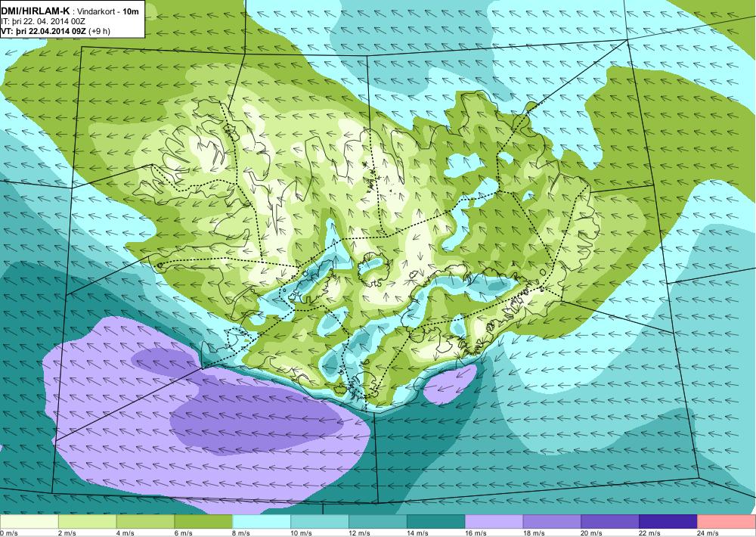Select the "6 m/s" legend label
The image size is (756, 537).
coord(184,533)
